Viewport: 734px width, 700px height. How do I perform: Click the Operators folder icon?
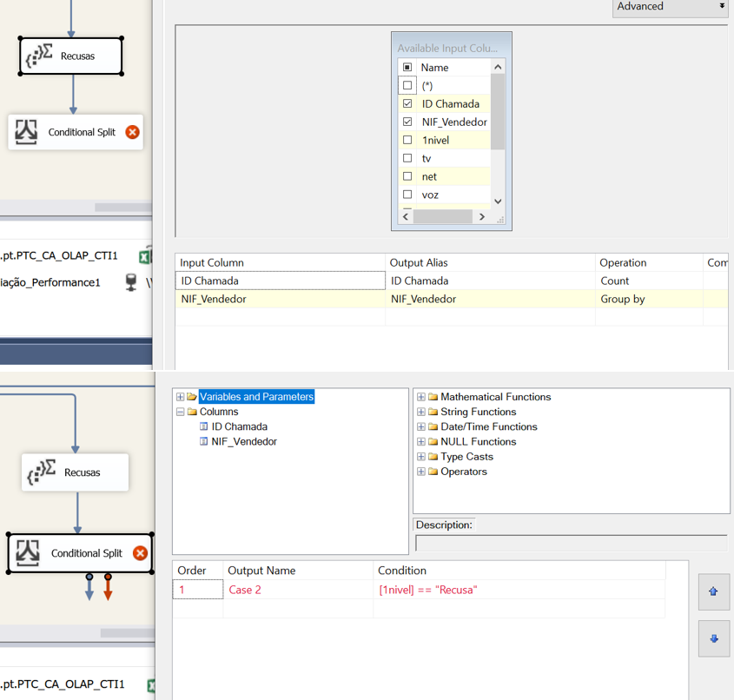(x=433, y=472)
